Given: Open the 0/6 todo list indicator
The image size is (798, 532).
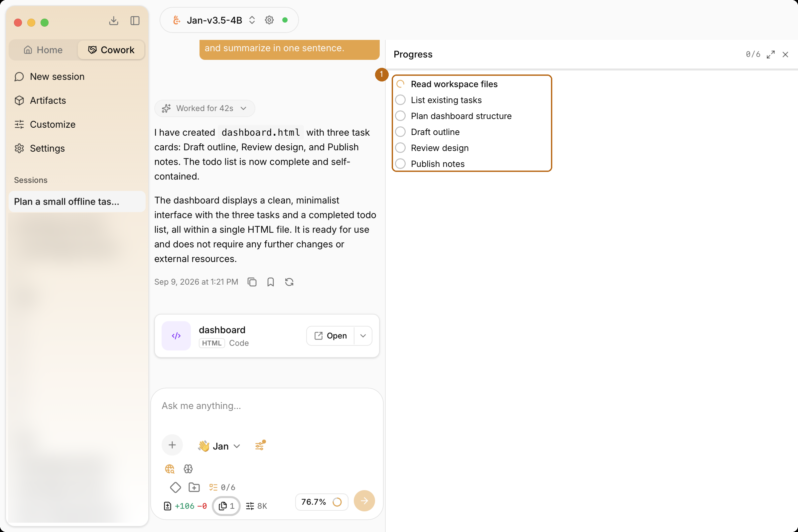Looking at the screenshot, I should coord(222,487).
